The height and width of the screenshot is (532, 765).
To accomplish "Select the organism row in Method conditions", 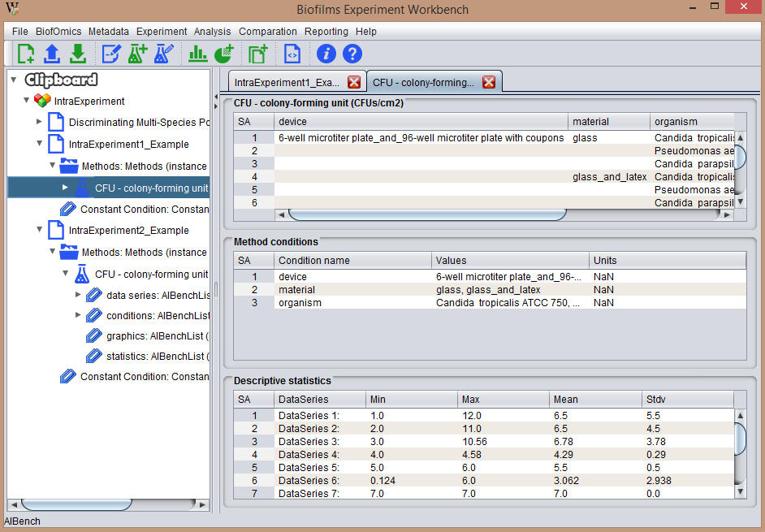I will click(490, 303).
